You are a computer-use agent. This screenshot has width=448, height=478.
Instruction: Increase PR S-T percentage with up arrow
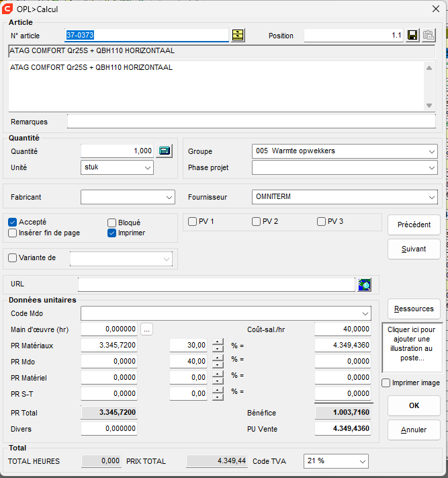click(x=218, y=390)
